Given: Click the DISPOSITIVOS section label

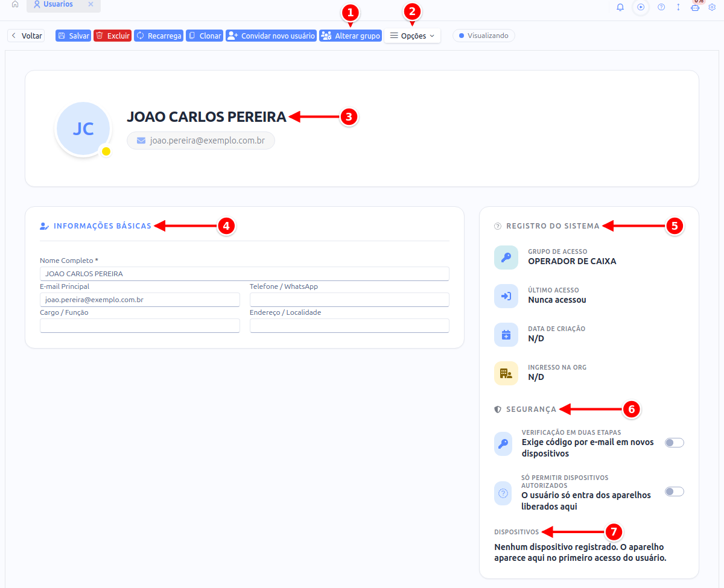Looking at the screenshot, I should (516, 533).
